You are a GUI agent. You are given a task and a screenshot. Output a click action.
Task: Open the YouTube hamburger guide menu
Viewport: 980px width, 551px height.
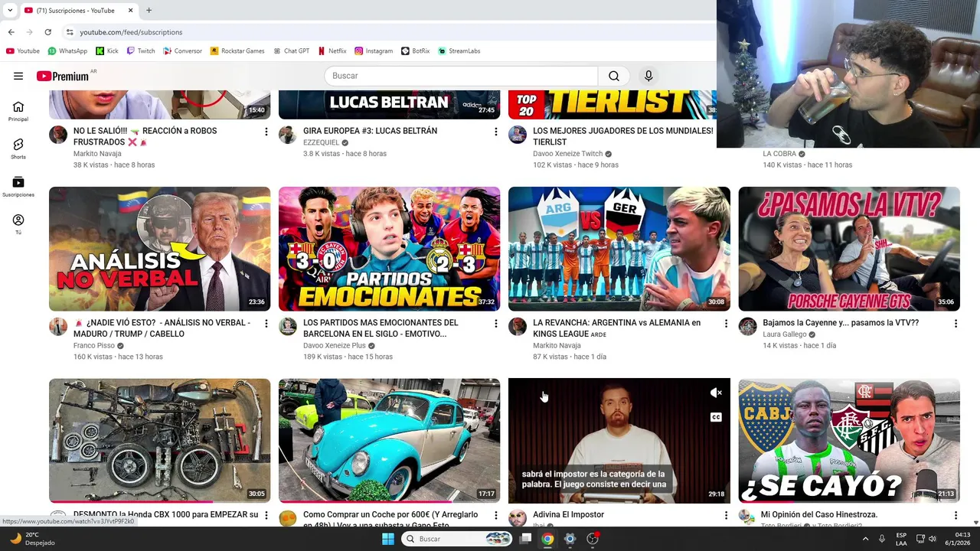click(18, 76)
